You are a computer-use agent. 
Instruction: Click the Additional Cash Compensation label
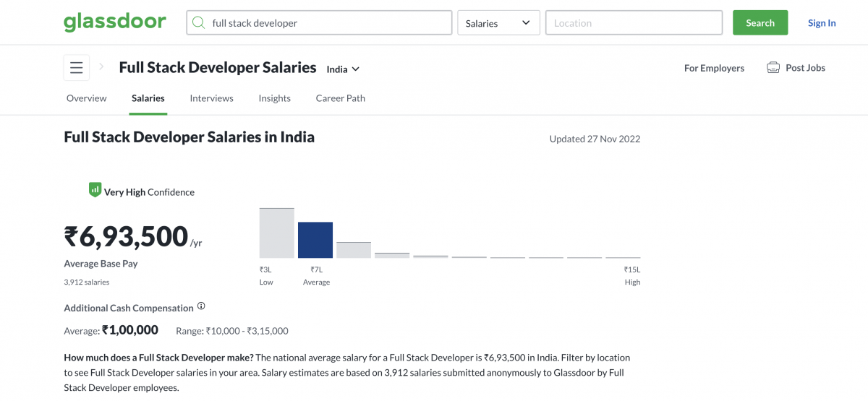click(x=129, y=308)
